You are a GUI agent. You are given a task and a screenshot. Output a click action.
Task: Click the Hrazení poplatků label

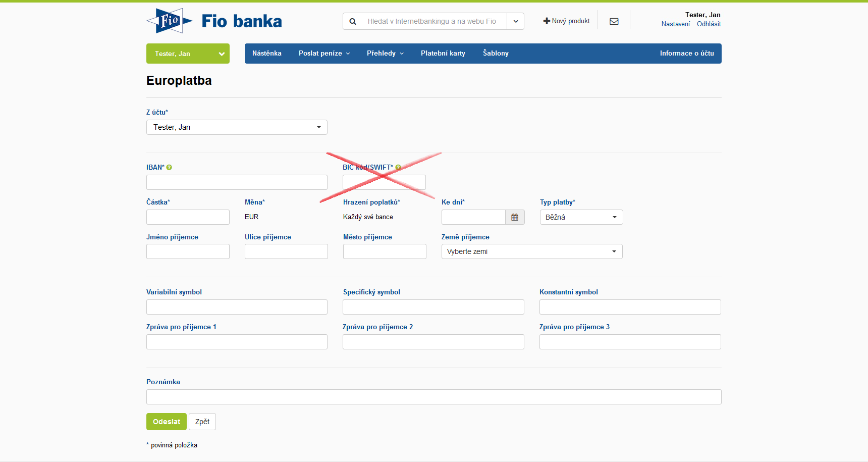coord(371,202)
